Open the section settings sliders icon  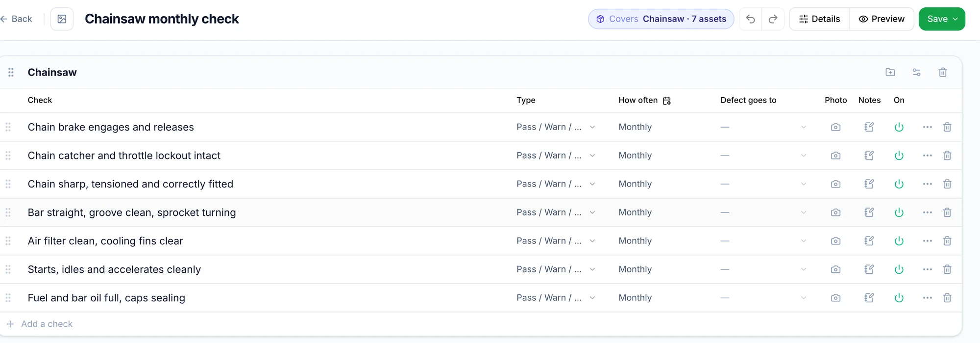click(916, 73)
